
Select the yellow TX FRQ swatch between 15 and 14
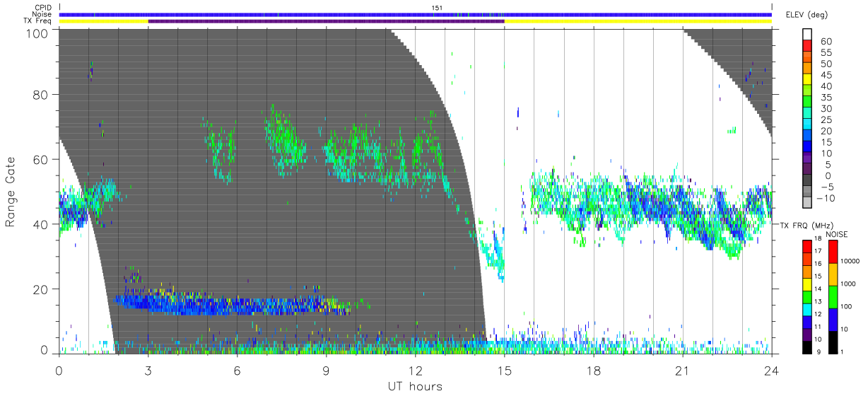click(x=808, y=284)
